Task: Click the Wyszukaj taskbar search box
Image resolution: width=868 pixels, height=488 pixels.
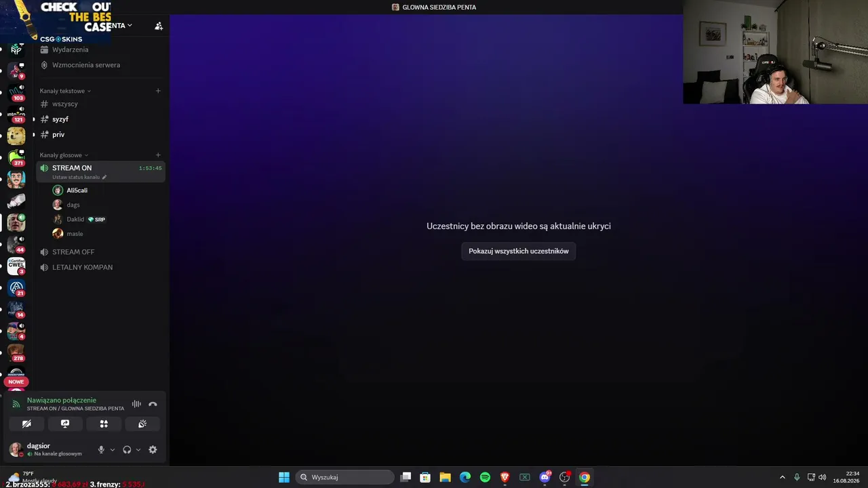Action: 345,477
